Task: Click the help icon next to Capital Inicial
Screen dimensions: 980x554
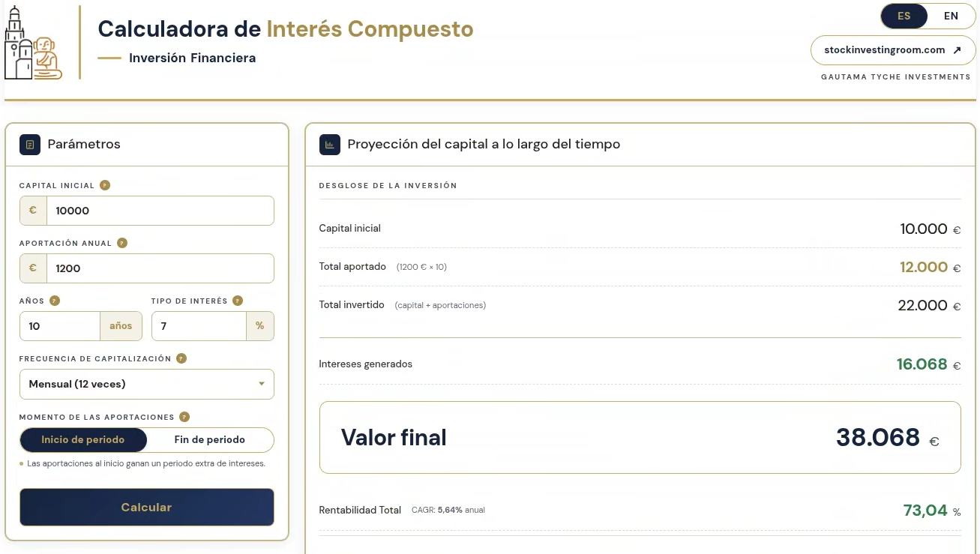Action: point(105,185)
